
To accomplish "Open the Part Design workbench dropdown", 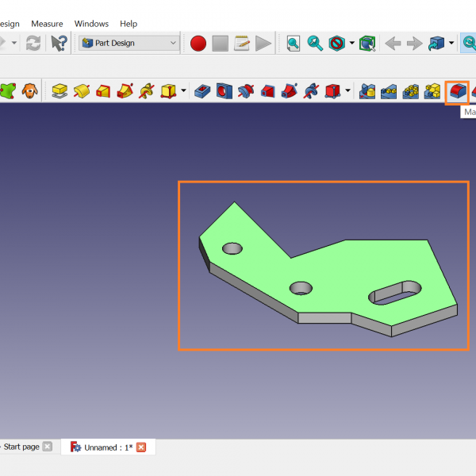I will tap(130, 44).
